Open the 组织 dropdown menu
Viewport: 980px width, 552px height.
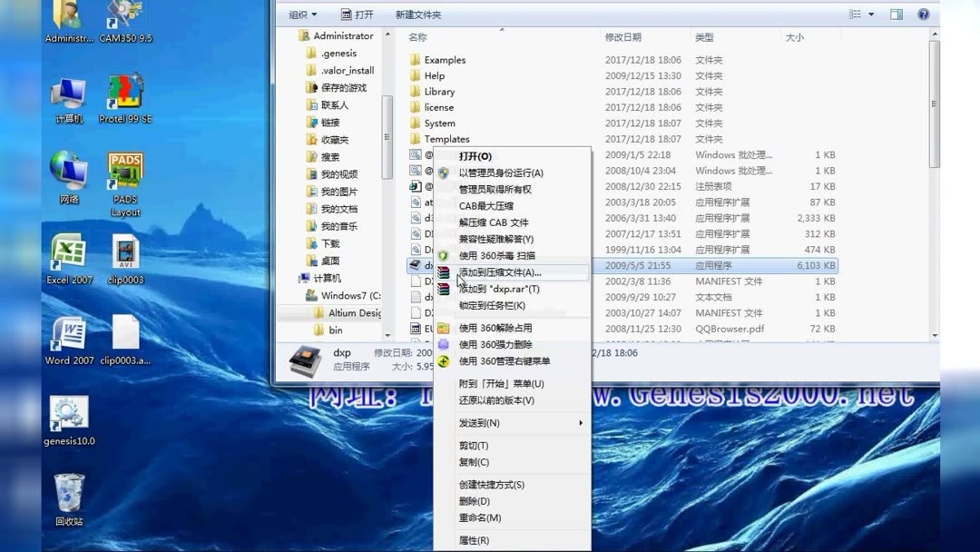coord(303,14)
